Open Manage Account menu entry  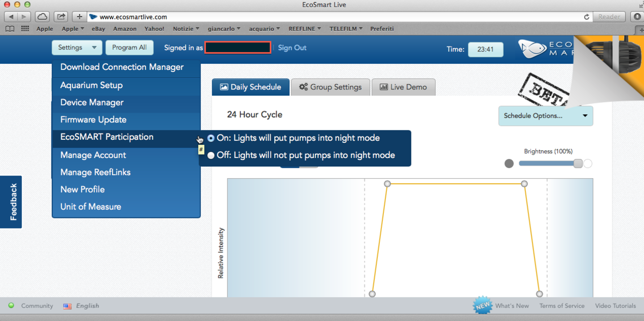click(x=126, y=155)
